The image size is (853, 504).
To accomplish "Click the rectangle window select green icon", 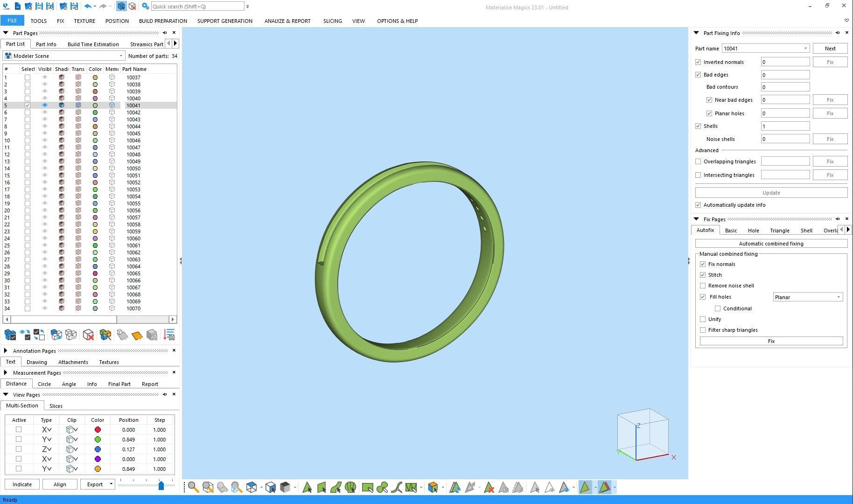I will click(x=368, y=488).
